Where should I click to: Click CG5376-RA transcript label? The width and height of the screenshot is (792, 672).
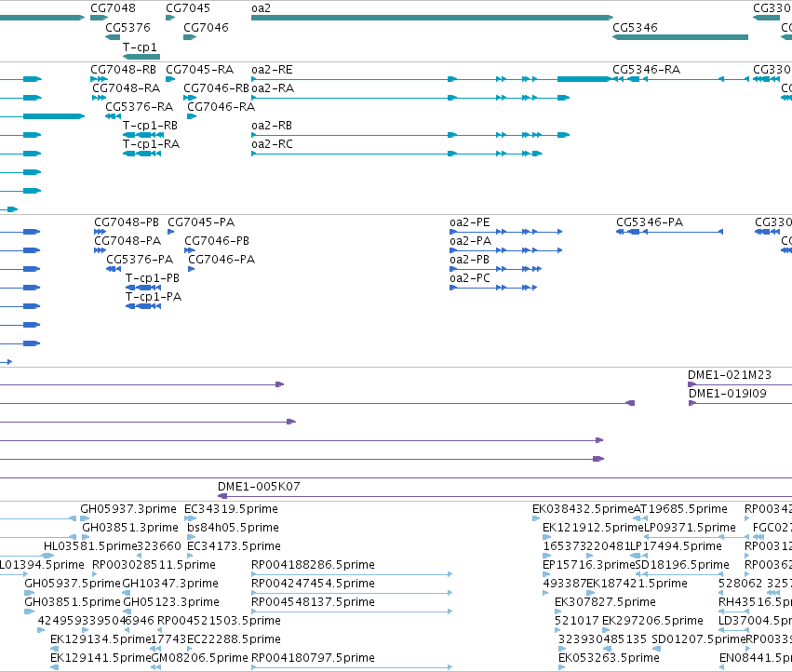pos(140,107)
